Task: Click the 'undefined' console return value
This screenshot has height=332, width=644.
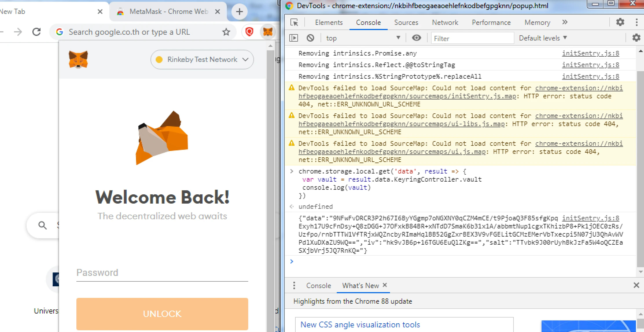Action: click(315, 206)
